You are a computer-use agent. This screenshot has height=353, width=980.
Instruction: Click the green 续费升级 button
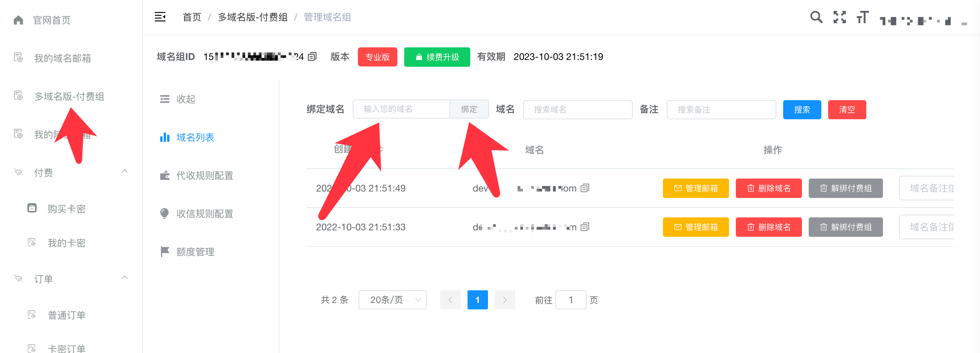437,57
